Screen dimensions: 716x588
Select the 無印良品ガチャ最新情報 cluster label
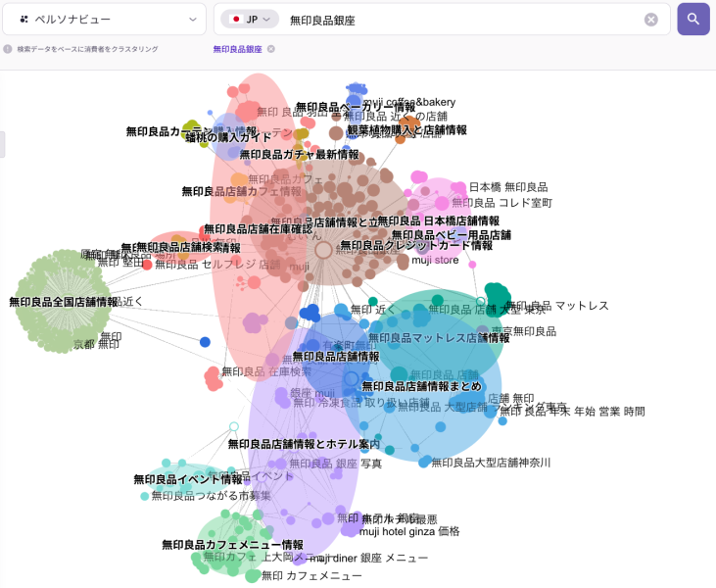[x=299, y=155]
